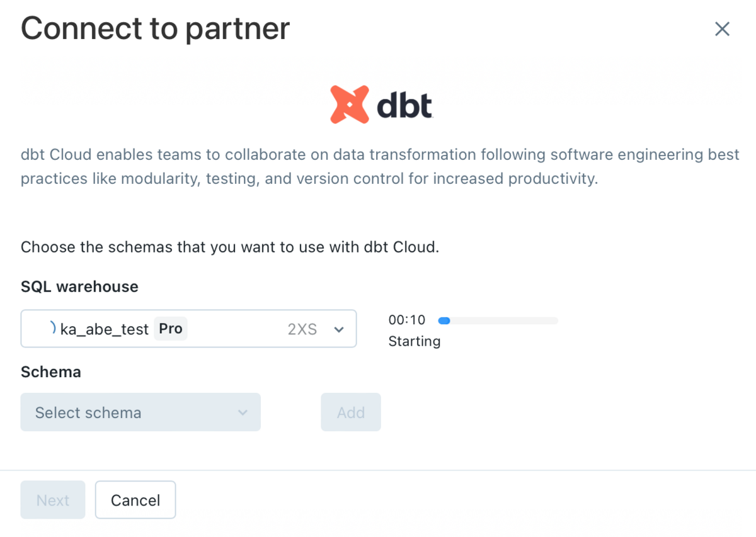Click the Cancel button
756x537 pixels.
click(135, 499)
